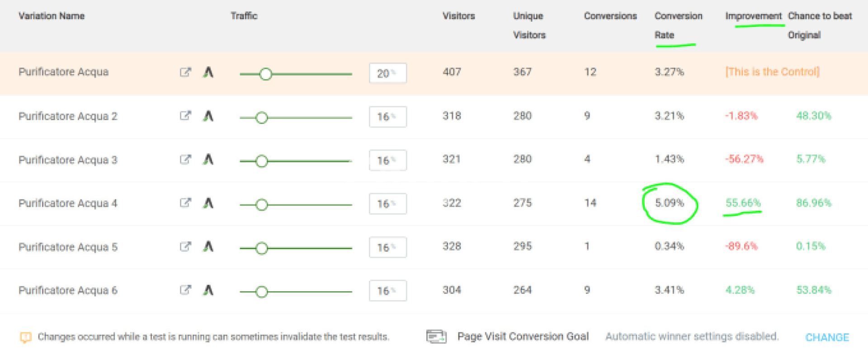Click the A icon in the control row
Viewport: 868px width, 350px height.
pos(208,72)
